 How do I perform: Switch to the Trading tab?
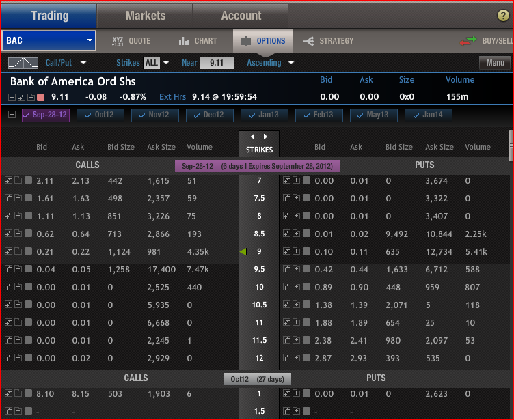[49, 16]
